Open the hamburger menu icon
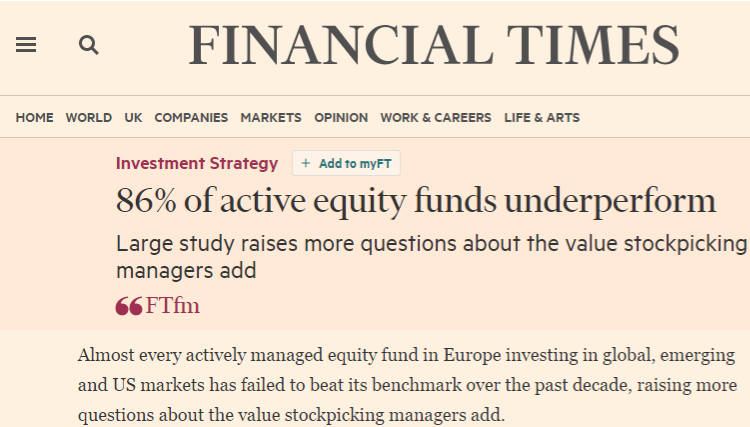This screenshot has width=750, height=427. [x=26, y=45]
